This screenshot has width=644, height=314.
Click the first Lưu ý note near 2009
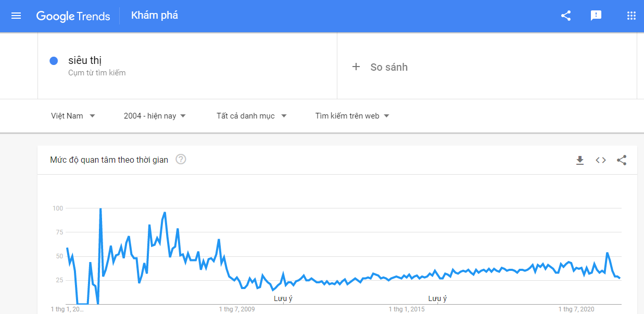pyautogui.click(x=283, y=298)
